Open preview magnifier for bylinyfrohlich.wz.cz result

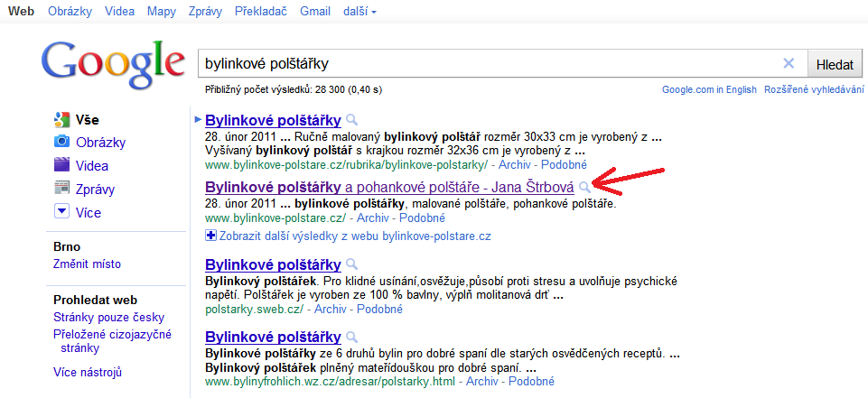pos(351,337)
